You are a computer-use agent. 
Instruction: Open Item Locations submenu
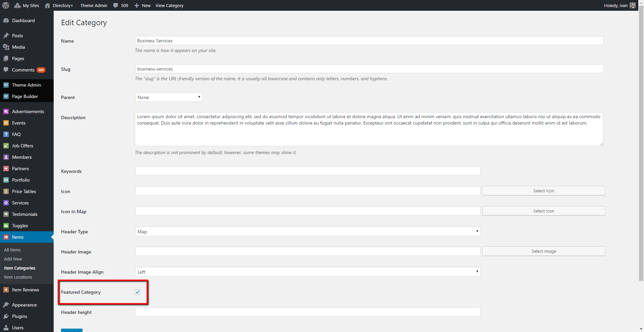(x=18, y=277)
